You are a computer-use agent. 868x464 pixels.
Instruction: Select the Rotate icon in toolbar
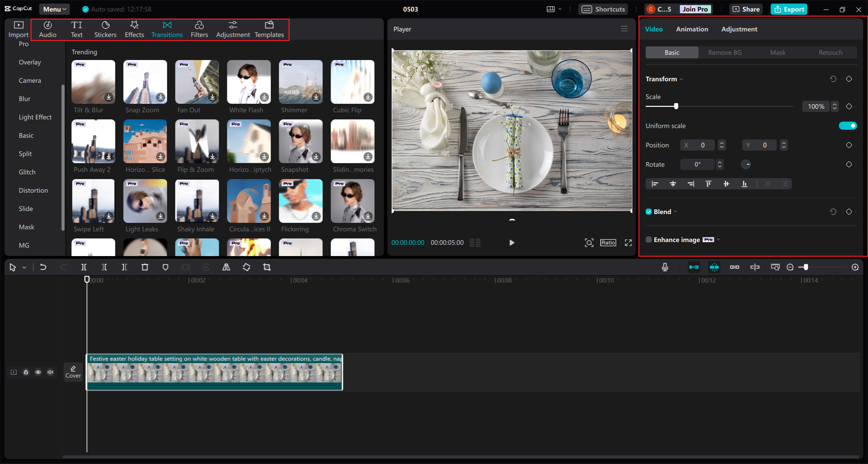(246, 267)
